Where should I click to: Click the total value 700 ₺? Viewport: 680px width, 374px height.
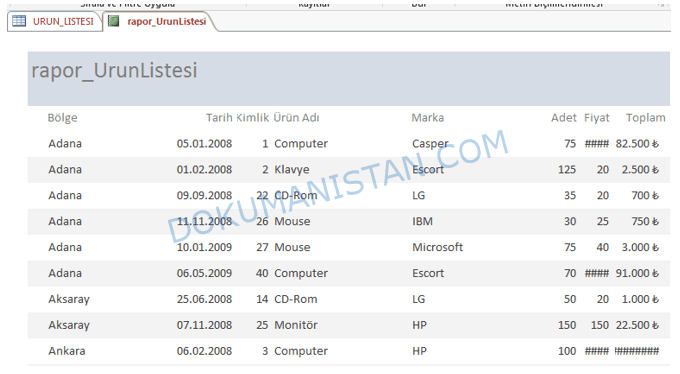(x=645, y=196)
